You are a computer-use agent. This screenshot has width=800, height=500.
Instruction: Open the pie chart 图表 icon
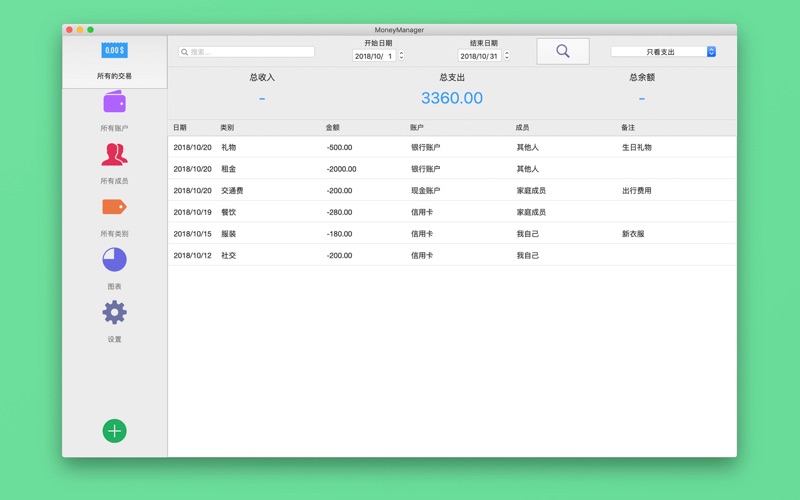[x=114, y=260]
